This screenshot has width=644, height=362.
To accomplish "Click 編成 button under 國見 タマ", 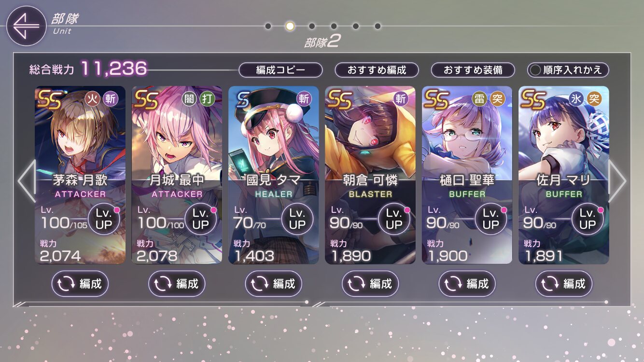I will (273, 283).
